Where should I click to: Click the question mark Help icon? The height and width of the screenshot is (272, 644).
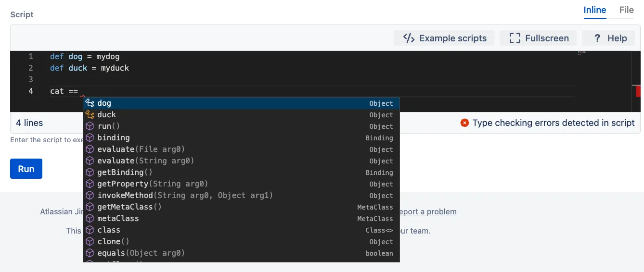[x=597, y=38]
